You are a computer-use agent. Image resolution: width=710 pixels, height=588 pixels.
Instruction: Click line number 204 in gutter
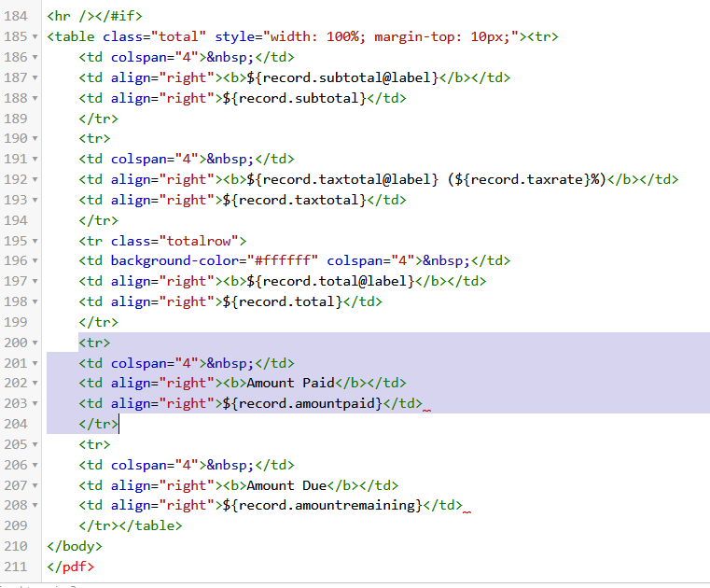16,424
